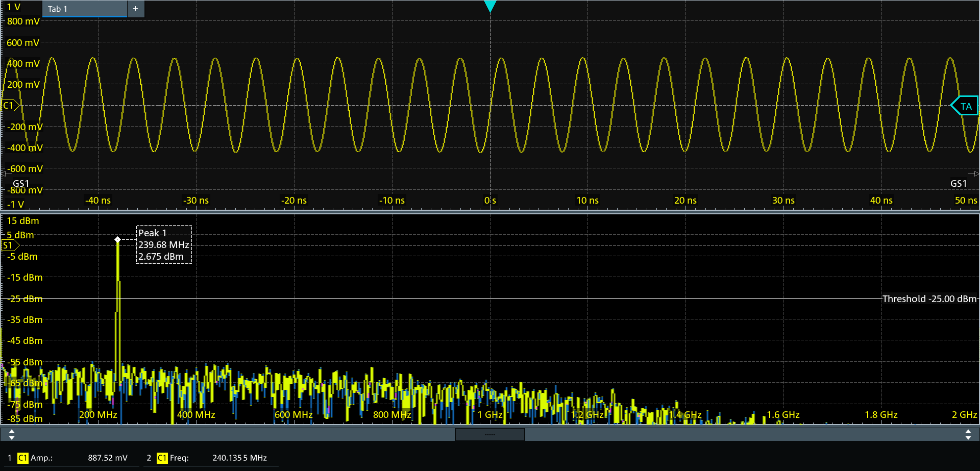This screenshot has width=980, height=471.
Task: Click the 2.675 dBm peak level text
Action: 161,257
